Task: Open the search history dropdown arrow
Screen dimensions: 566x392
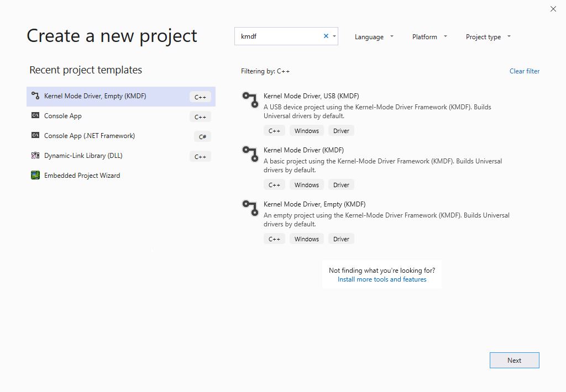Action: (x=334, y=36)
